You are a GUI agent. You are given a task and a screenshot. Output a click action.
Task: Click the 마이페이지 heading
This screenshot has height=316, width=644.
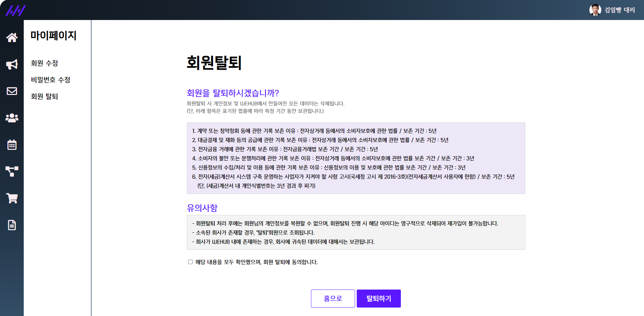54,35
